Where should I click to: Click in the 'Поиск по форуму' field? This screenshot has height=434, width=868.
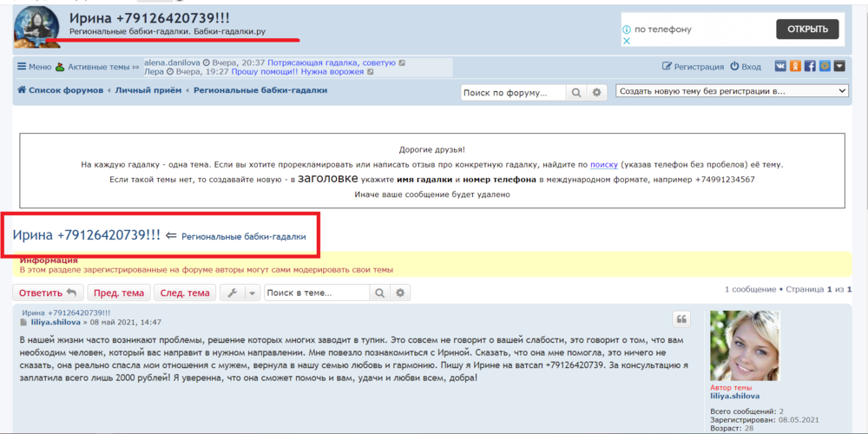point(513,92)
